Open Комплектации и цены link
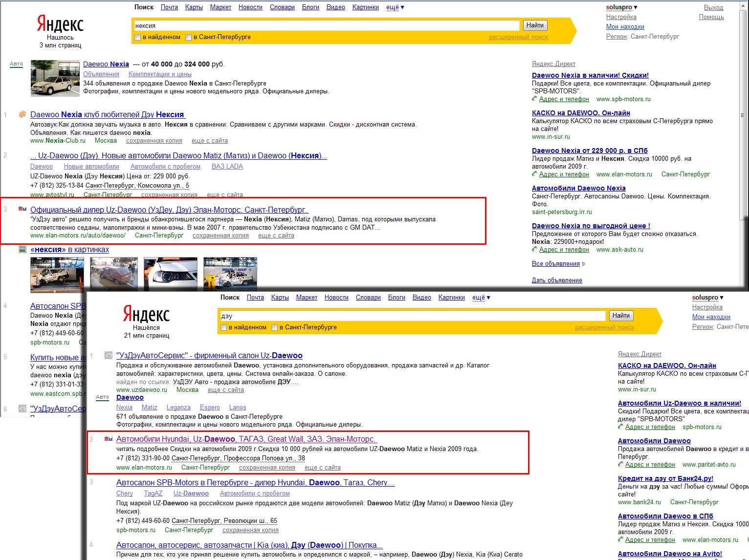Viewport: 749px width, 560px height. pyautogui.click(x=160, y=74)
